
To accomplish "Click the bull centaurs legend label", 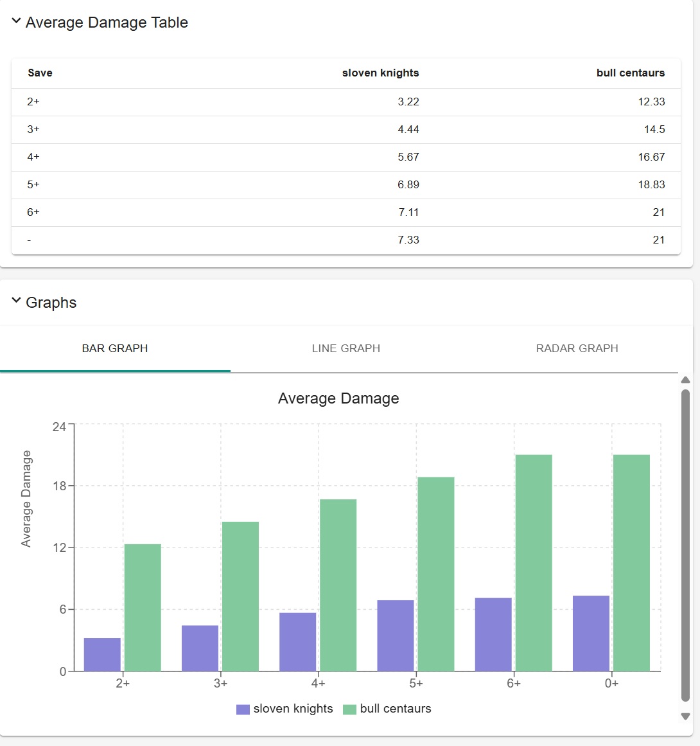I will coord(396,709).
